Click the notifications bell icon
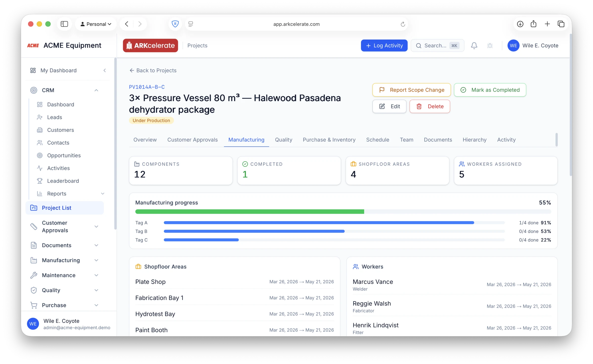Viewport: 593px width, 364px height. (x=474, y=45)
